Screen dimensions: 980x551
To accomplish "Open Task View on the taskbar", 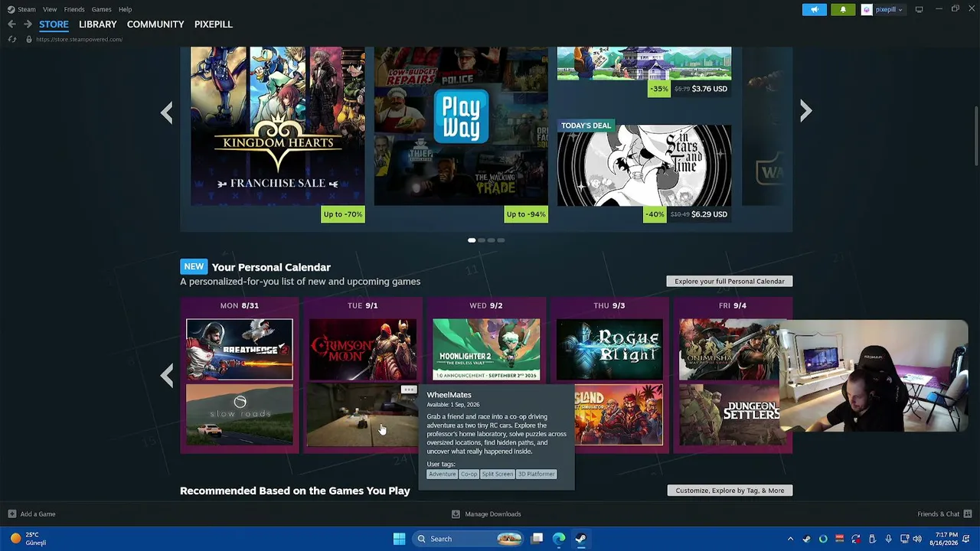I will coord(537,539).
